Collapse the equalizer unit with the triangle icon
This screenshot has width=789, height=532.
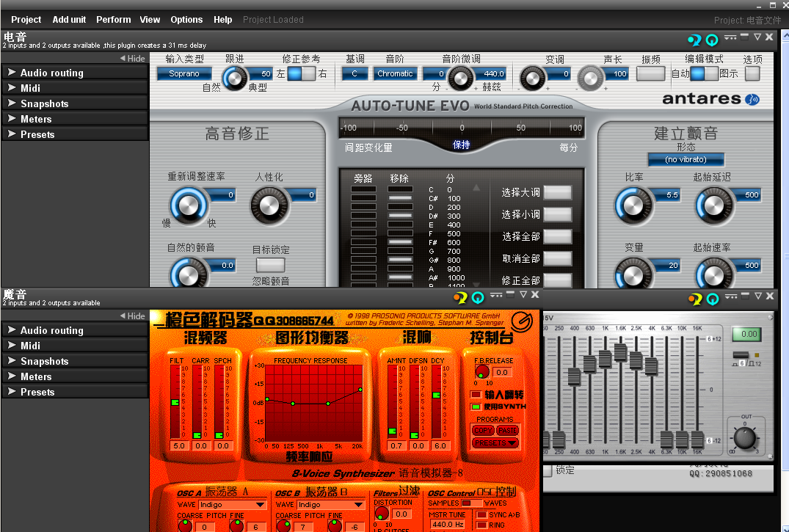coord(758,296)
